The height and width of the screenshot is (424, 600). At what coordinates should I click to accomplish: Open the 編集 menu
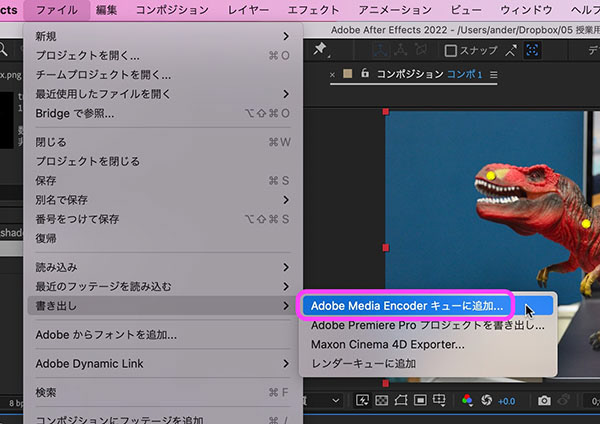coord(106,10)
